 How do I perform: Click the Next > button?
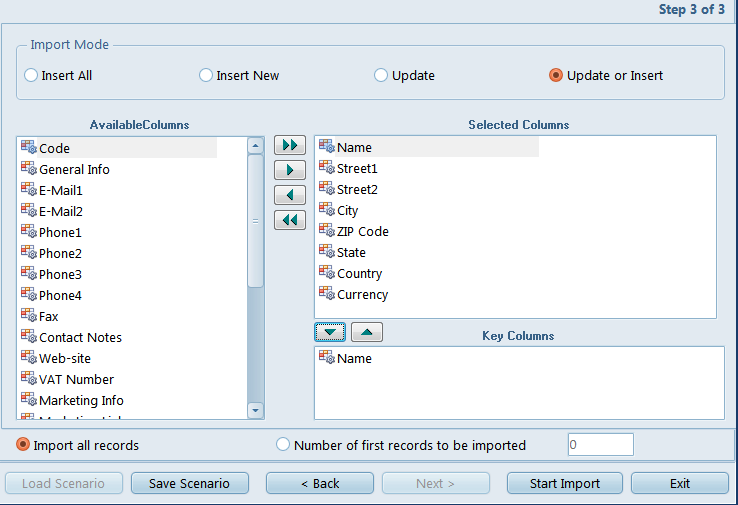tap(436, 483)
